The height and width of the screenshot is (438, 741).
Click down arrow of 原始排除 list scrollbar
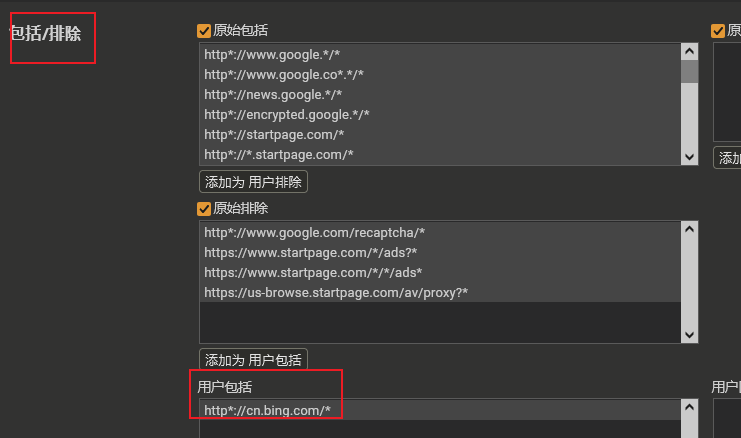(689, 335)
